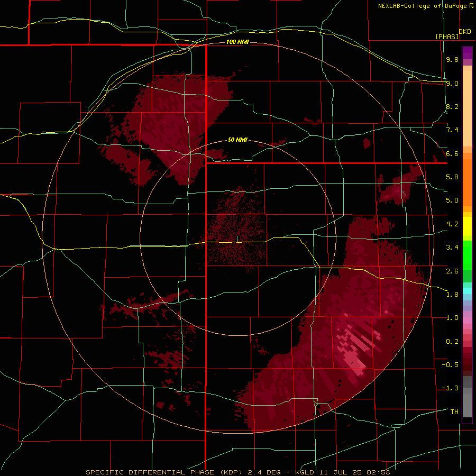This screenshot has height=476, width=476.
Task: Click the 3.4 color scale value
Action: coord(452,248)
